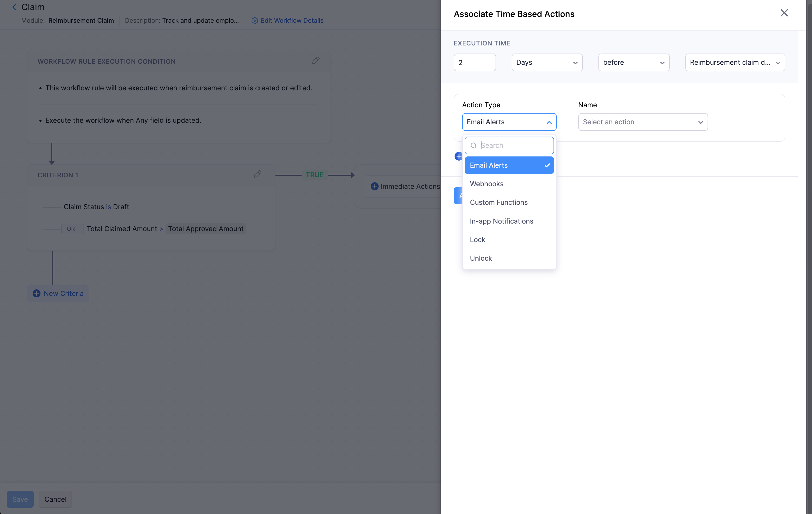Choose Unlock action type
This screenshot has height=514, width=812.
tap(509, 258)
